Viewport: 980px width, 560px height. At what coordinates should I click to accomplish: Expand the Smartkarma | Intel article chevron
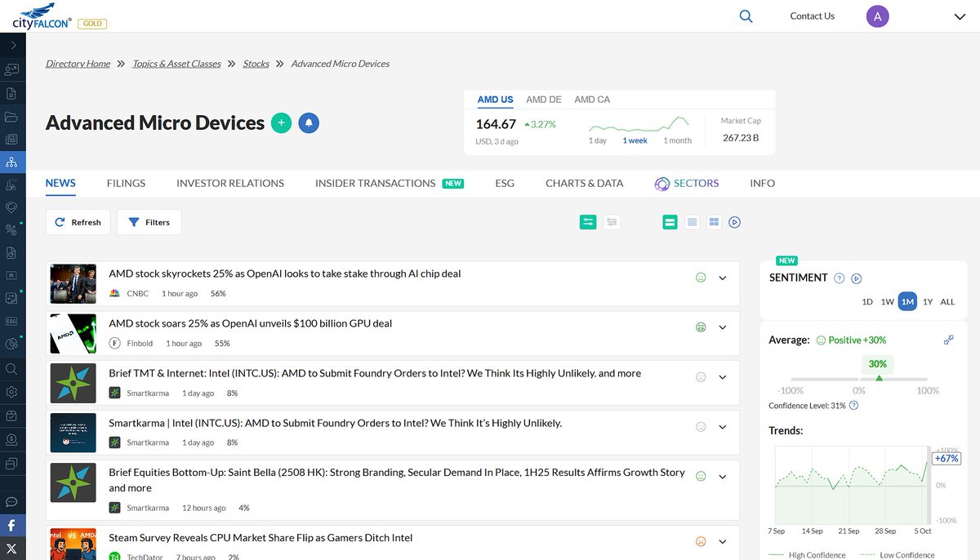click(722, 428)
